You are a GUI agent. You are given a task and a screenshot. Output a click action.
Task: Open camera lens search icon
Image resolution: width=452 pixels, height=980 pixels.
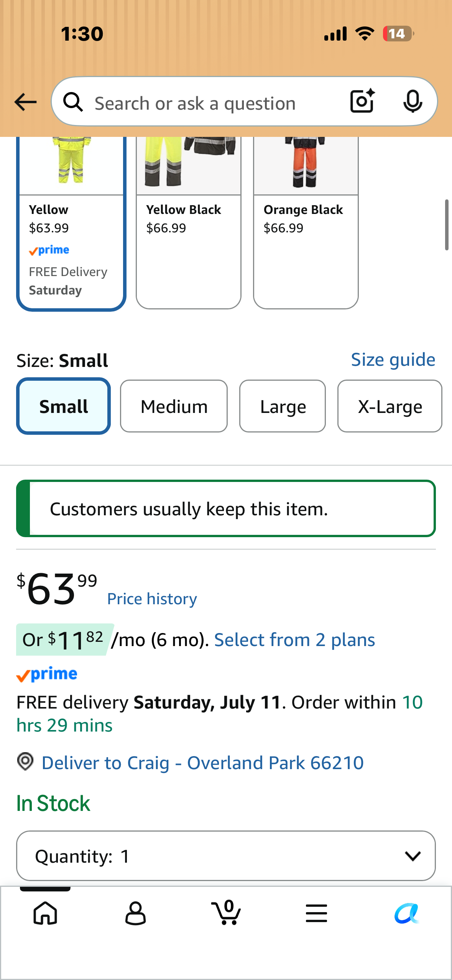tap(362, 101)
